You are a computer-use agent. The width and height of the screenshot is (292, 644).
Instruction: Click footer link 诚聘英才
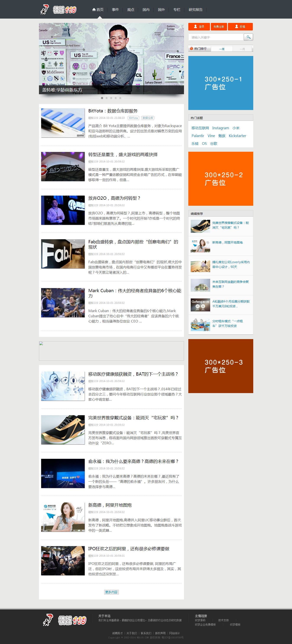coord(118,633)
